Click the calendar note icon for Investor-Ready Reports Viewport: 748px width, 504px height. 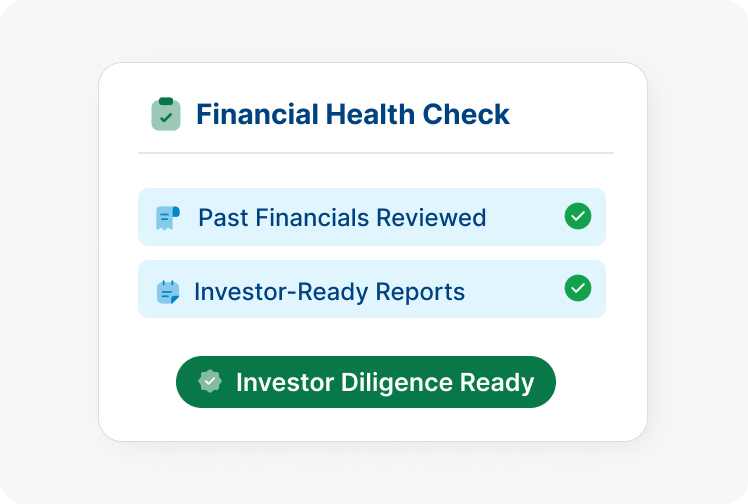[x=168, y=291]
